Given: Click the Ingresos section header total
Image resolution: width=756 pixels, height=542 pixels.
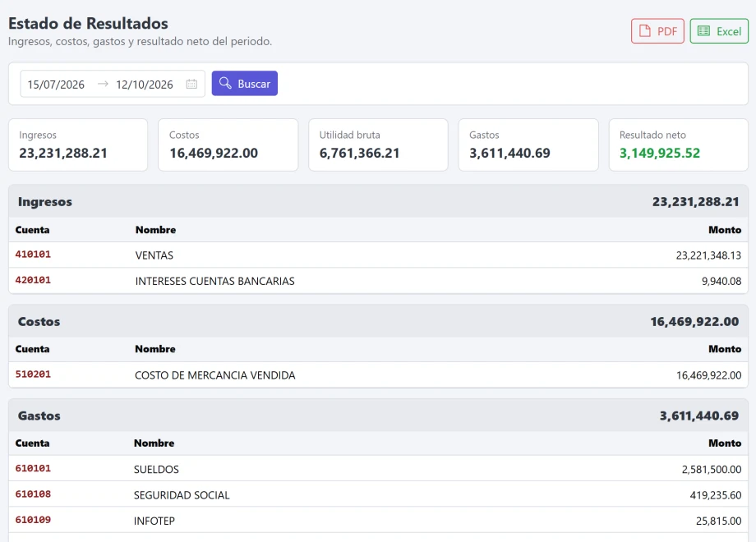Looking at the screenshot, I should click(695, 201).
